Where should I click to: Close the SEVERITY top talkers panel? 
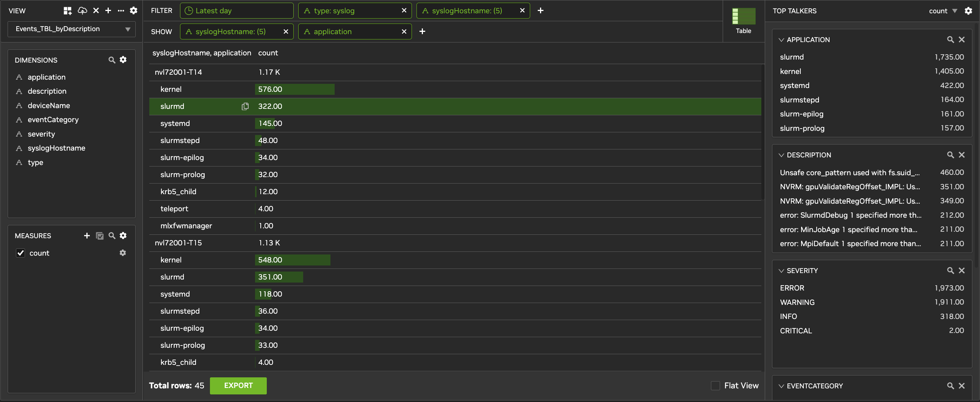tap(962, 271)
